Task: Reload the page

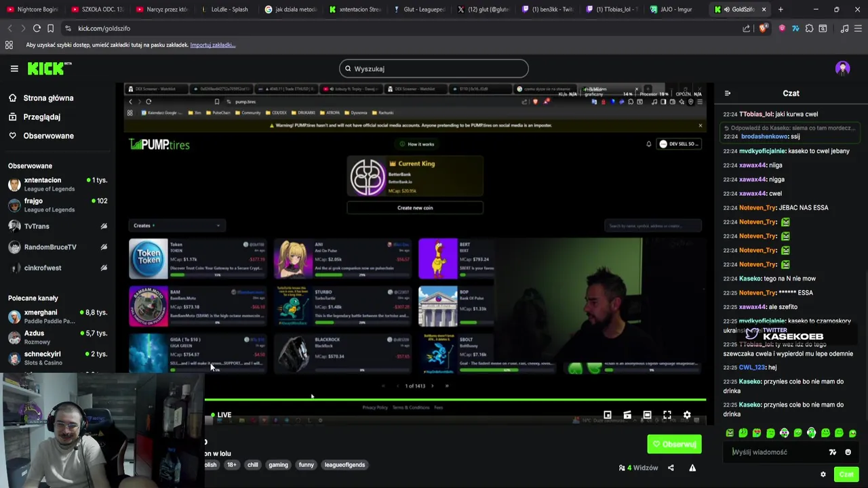Action: coord(37,28)
